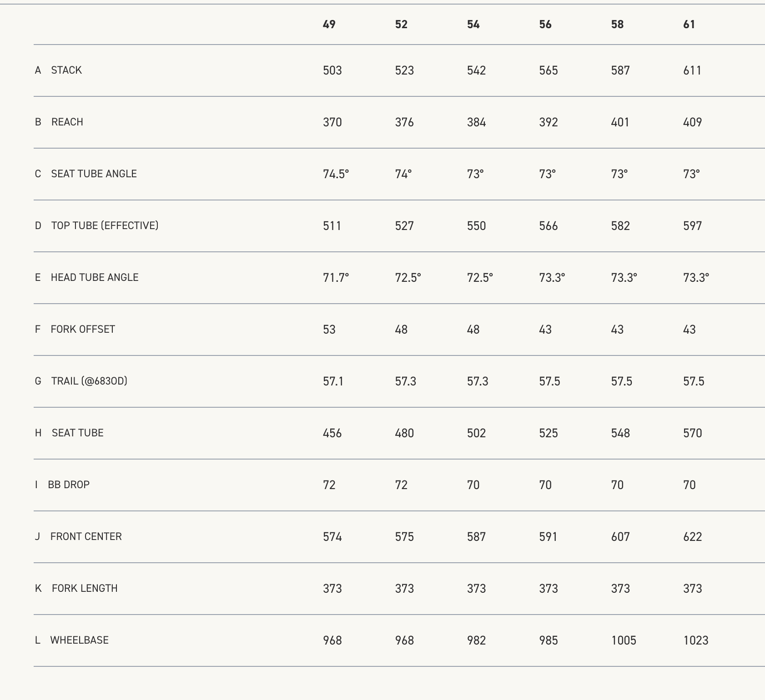Select the FORK OFFSET row label
The width and height of the screenshot is (765, 700).
tap(83, 330)
